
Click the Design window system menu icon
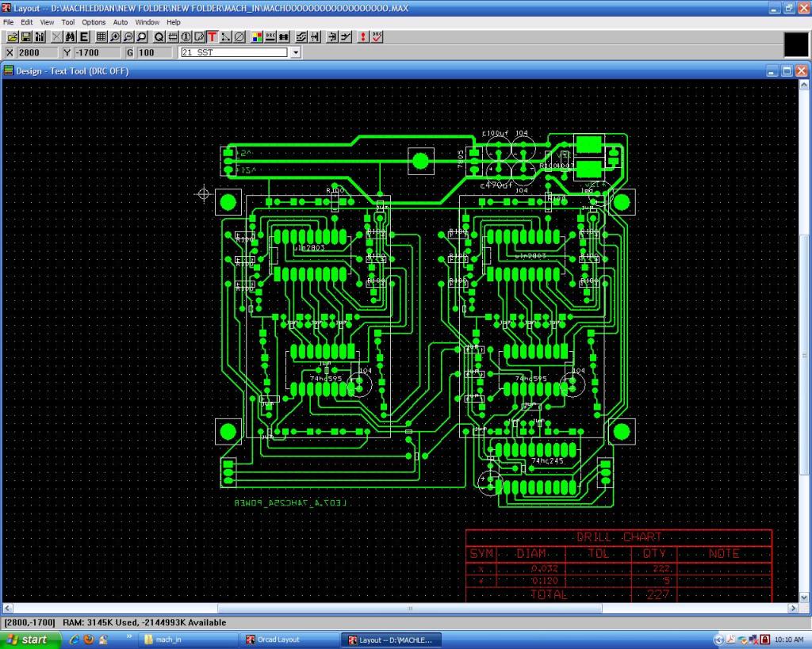[8, 71]
